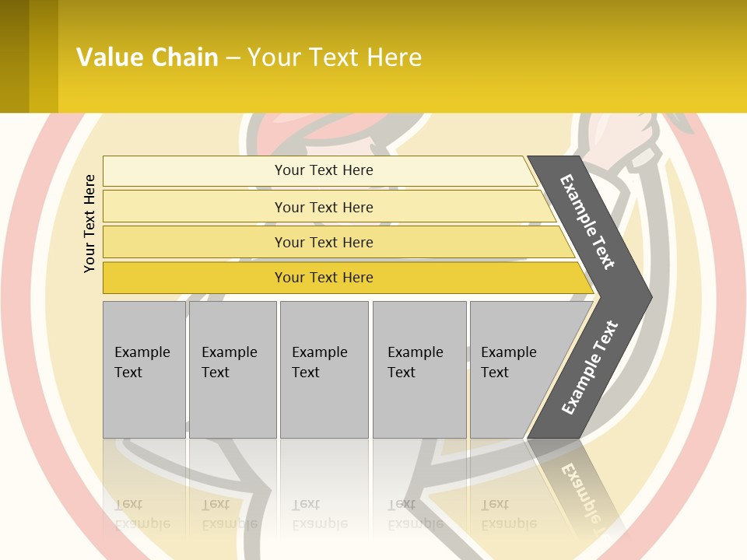
Task: Select the mirrored reflection under the first gray box
Action: coord(144,498)
